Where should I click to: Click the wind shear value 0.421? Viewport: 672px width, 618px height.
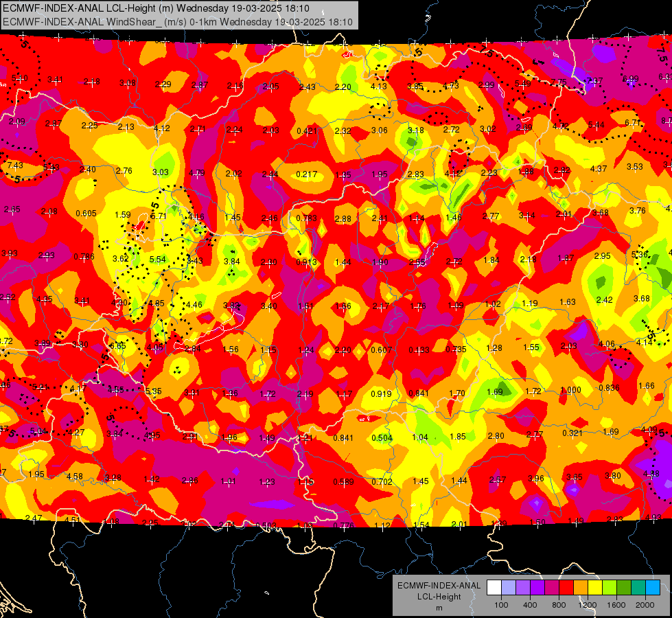click(307, 130)
